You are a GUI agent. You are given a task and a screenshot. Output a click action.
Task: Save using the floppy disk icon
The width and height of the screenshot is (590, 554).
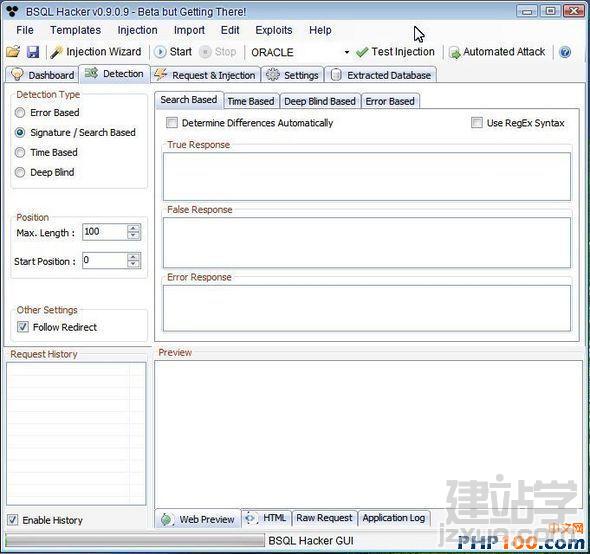point(33,52)
